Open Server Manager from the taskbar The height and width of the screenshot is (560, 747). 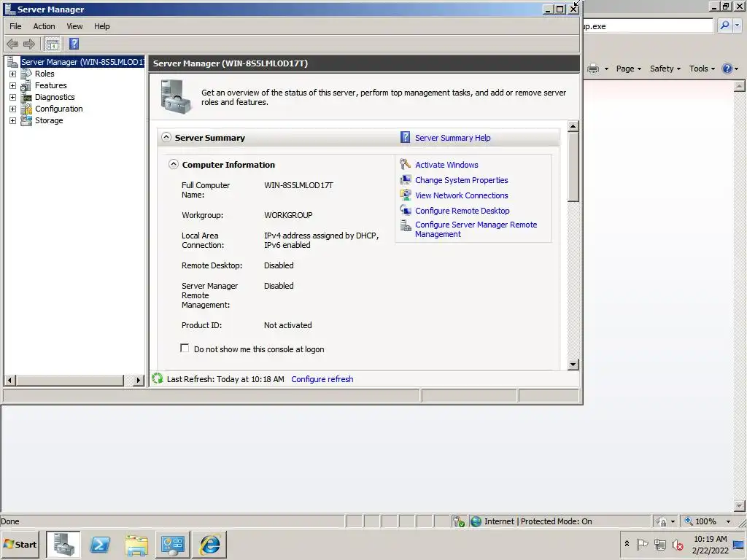pos(63,544)
